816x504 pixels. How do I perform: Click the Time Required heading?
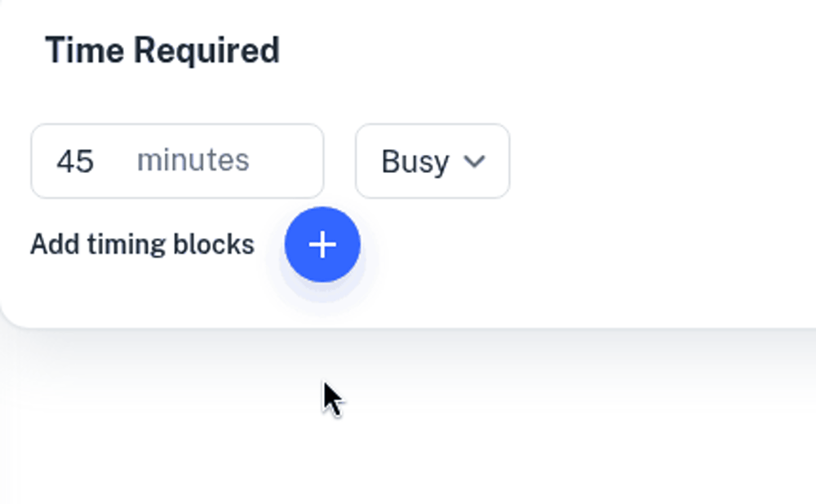click(162, 51)
